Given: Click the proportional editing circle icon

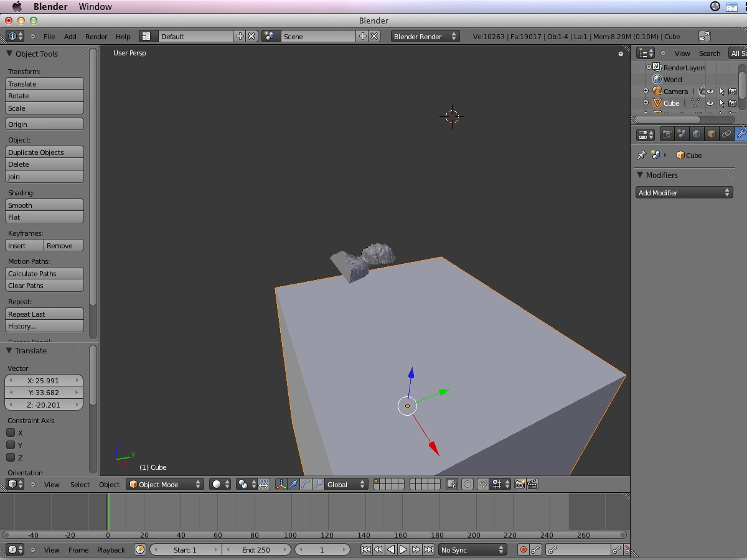Looking at the screenshot, I should [467, 484].
